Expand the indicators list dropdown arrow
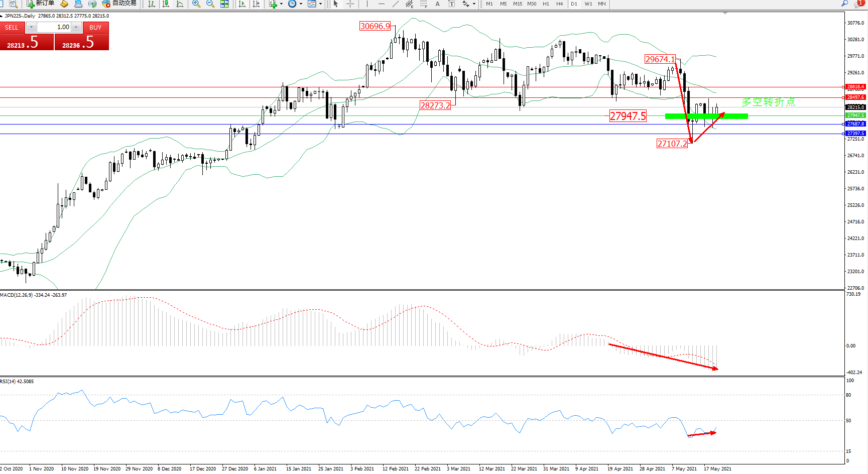868x474 pixels. (281, 4)
